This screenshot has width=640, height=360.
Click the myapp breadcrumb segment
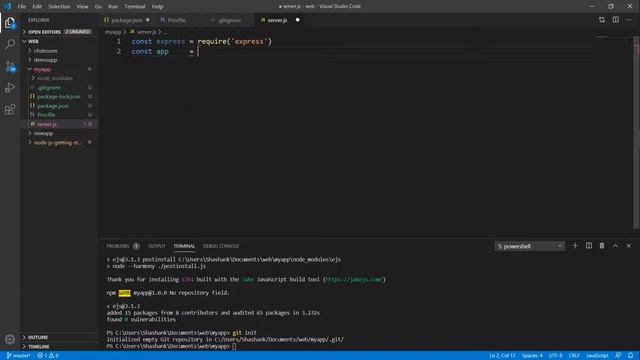click(x=113, y=32)
